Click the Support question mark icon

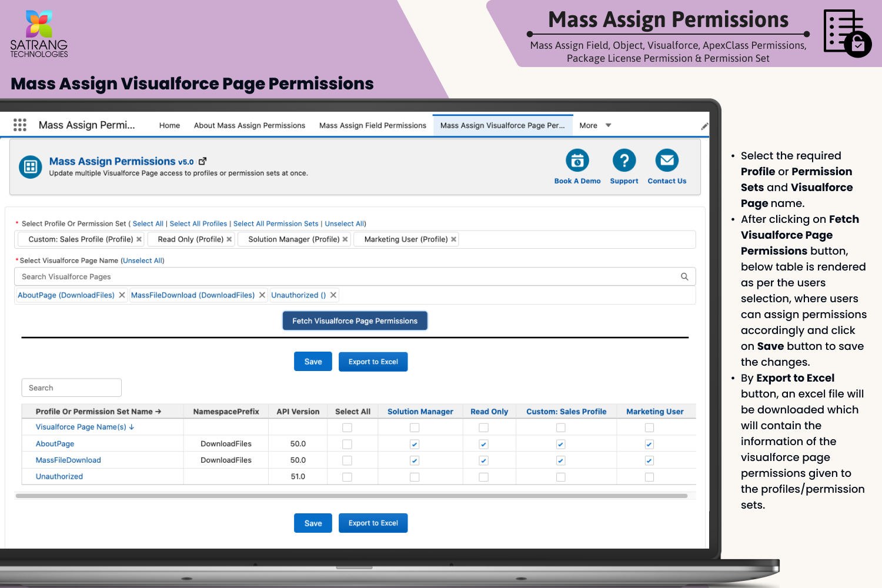[624, 161]
